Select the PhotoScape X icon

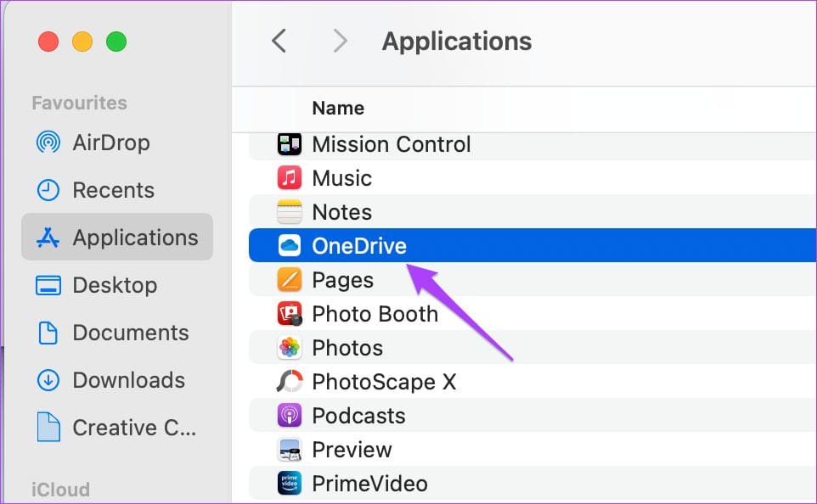click(x=290, y=381)
